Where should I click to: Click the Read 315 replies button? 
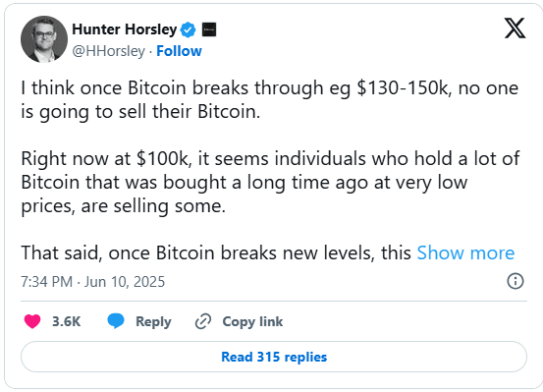click(x=274, y=357)
